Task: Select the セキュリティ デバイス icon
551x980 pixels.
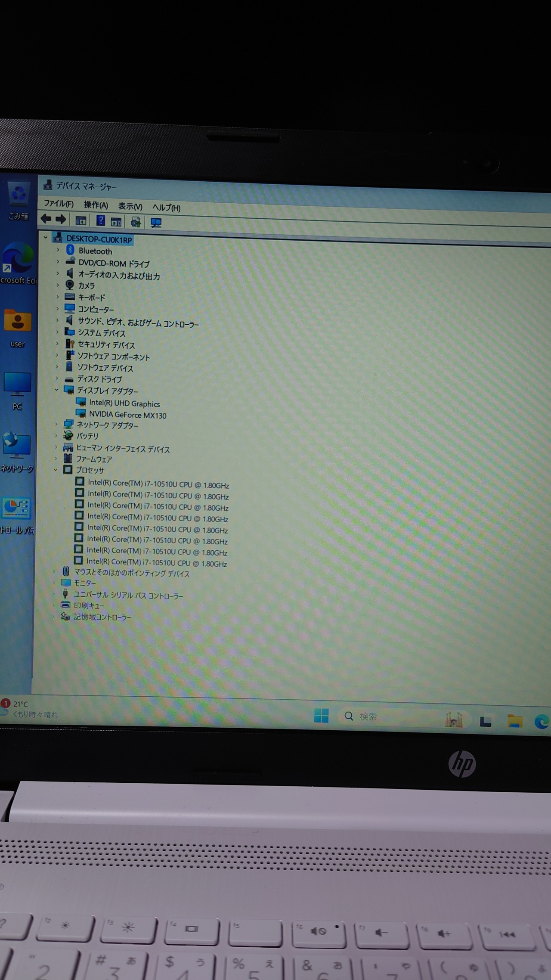Action: (x=70, y=344)
